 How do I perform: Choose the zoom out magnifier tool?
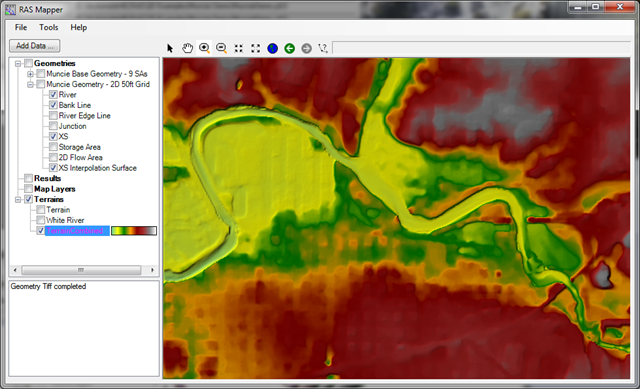221,48
